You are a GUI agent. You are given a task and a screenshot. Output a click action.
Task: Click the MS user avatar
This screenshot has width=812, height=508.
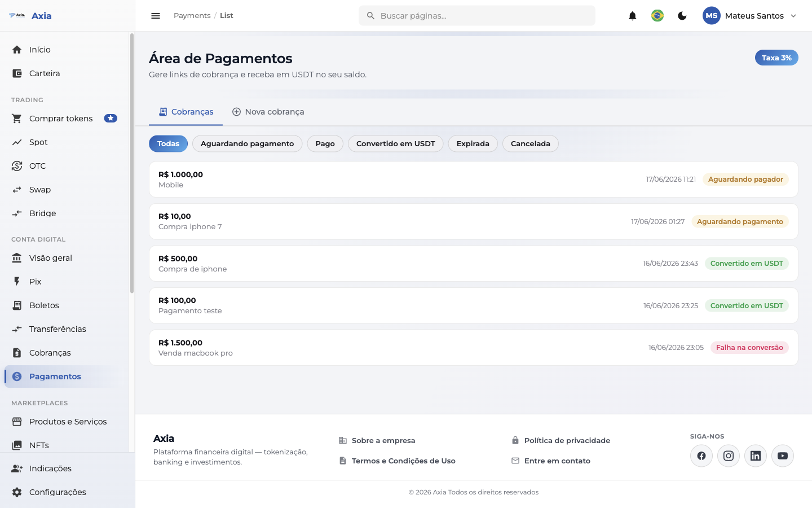[712, 16]
